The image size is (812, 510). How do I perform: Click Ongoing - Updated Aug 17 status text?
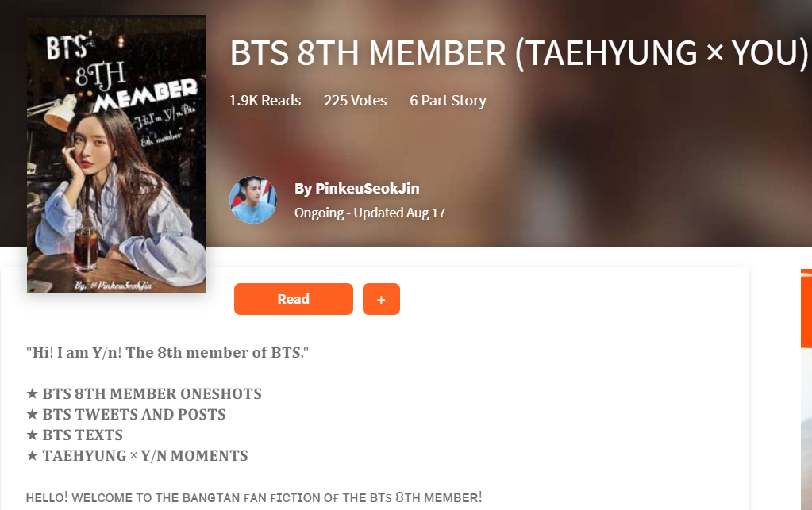pos(370,213)
